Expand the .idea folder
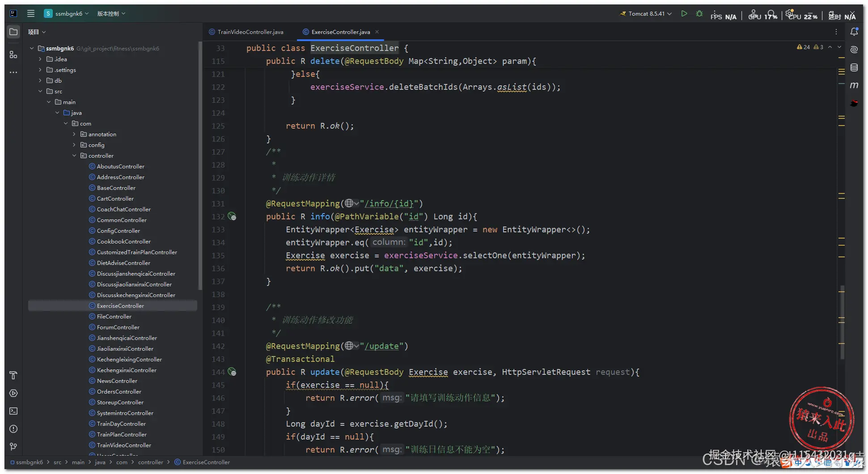The image size is (868, 474). point(40,59)
